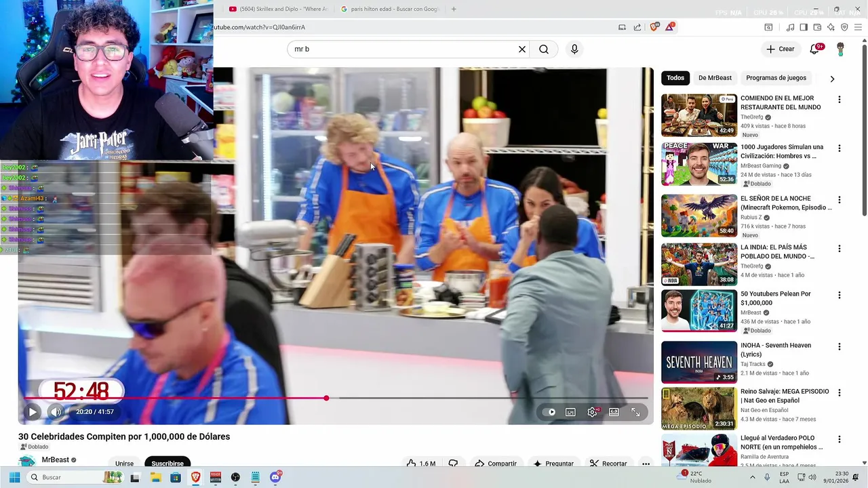Select the 'De MrBeast' filter chip
This screenshot has height=488, width=868.
click(x=715, y=78)
